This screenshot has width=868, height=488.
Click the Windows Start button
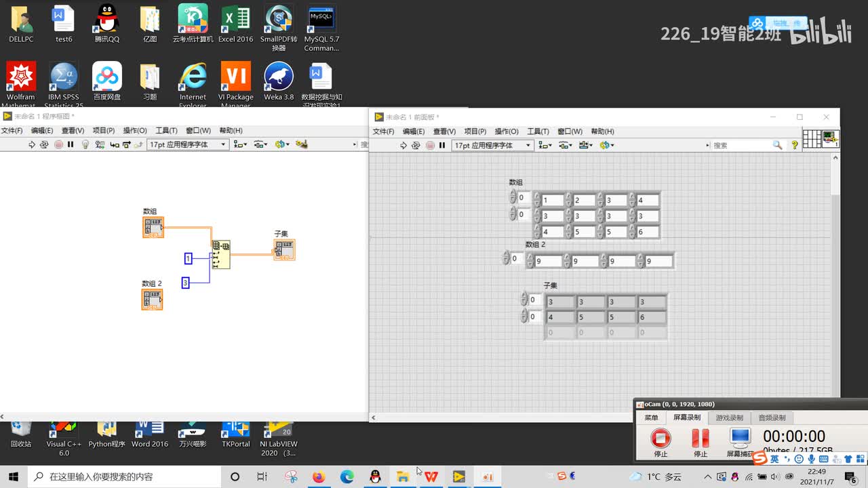(14, 476)
